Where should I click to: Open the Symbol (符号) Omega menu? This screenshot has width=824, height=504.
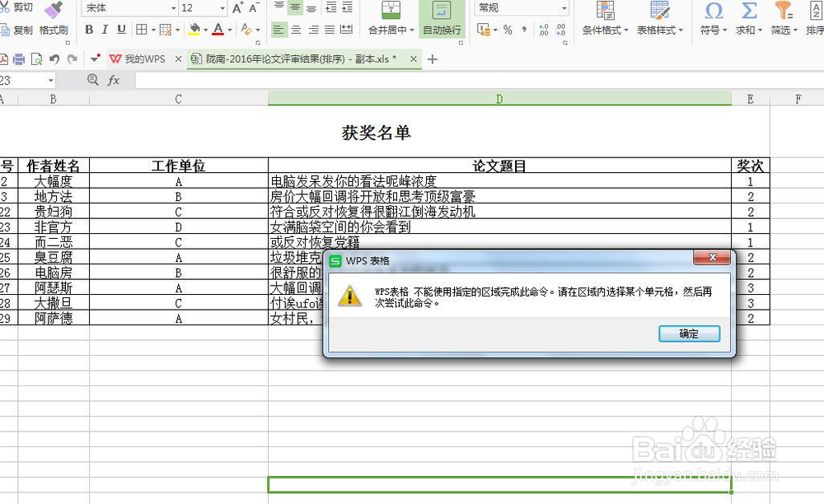click(x=713, y=19)
